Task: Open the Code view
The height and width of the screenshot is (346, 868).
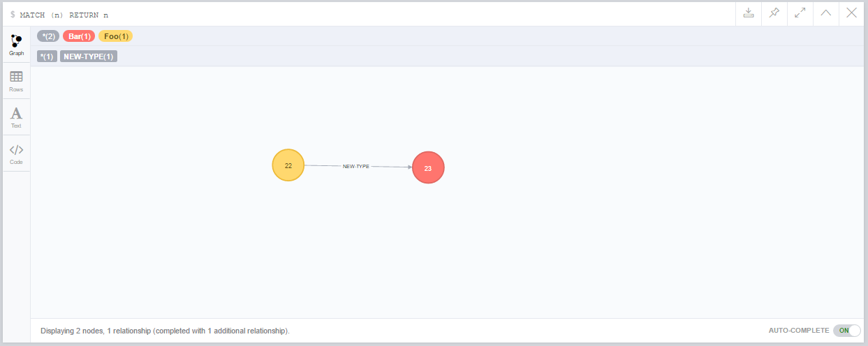Action: click(x=16, y=153)
